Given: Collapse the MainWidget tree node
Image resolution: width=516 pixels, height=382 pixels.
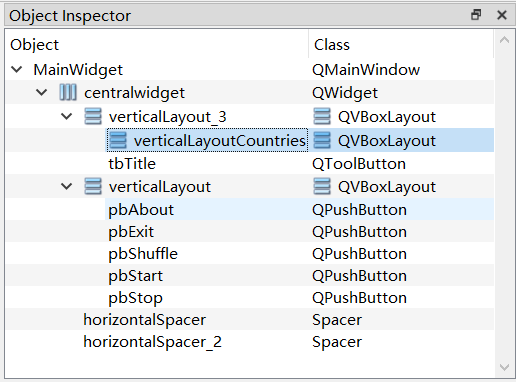Looking at the screenshot, I should point(17,69).
